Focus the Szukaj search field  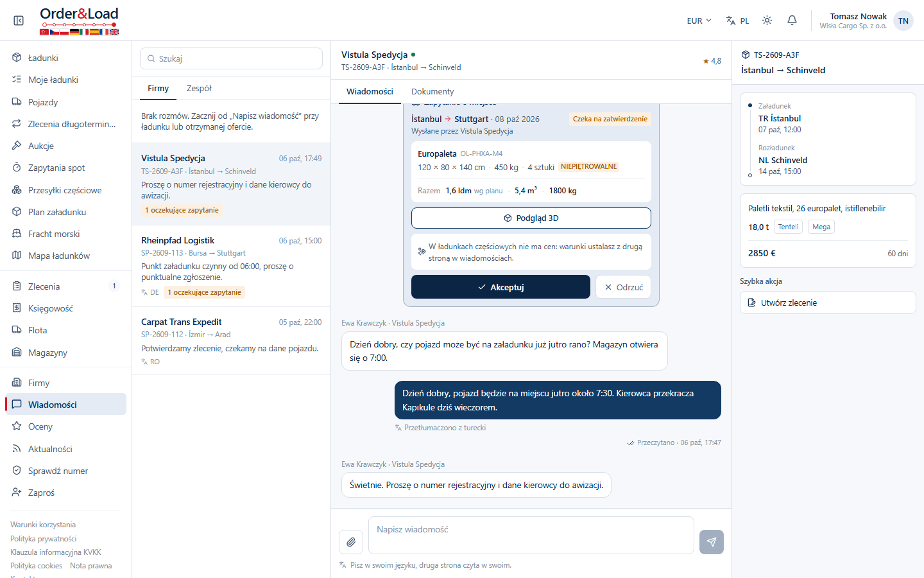click(x=231, y=58)
